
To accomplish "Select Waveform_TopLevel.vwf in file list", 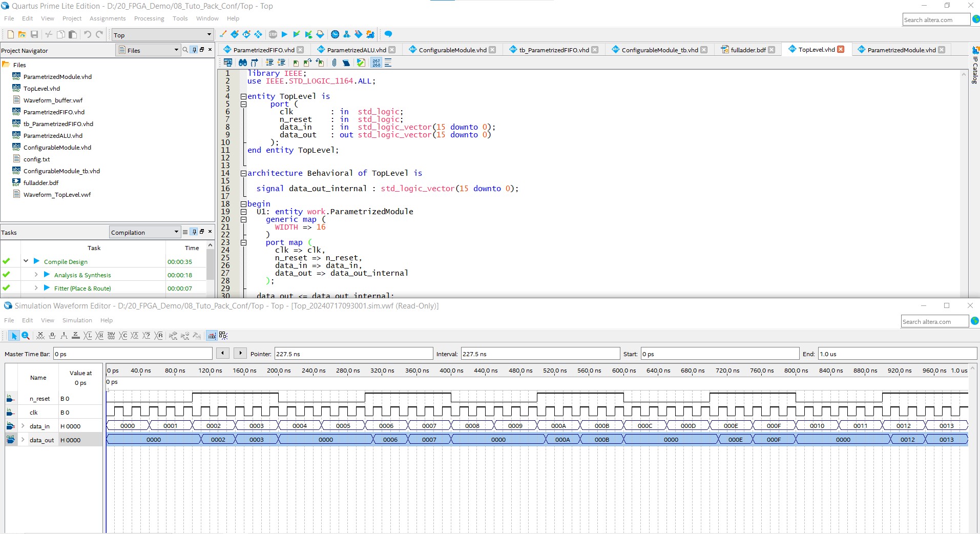I will point(57,195).
